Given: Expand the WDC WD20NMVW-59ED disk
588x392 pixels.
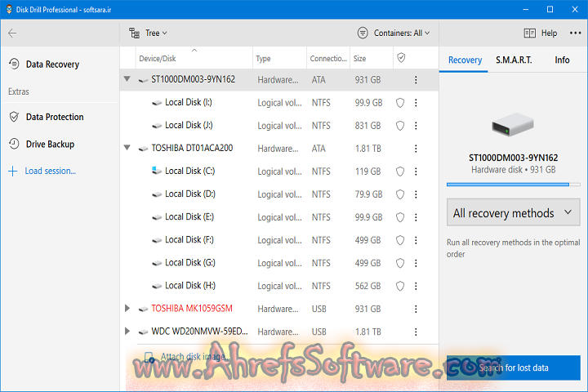Looking at the screenshot, I should point(127,332).
